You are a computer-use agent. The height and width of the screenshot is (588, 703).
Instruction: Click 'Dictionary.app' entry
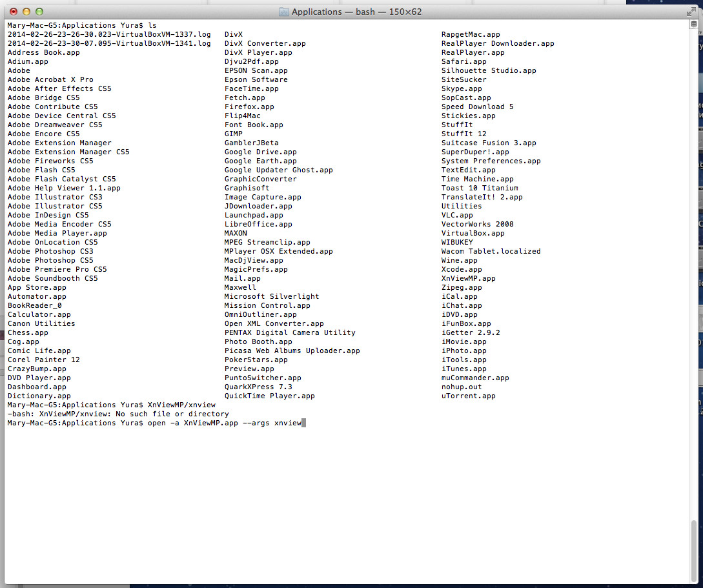39,396
